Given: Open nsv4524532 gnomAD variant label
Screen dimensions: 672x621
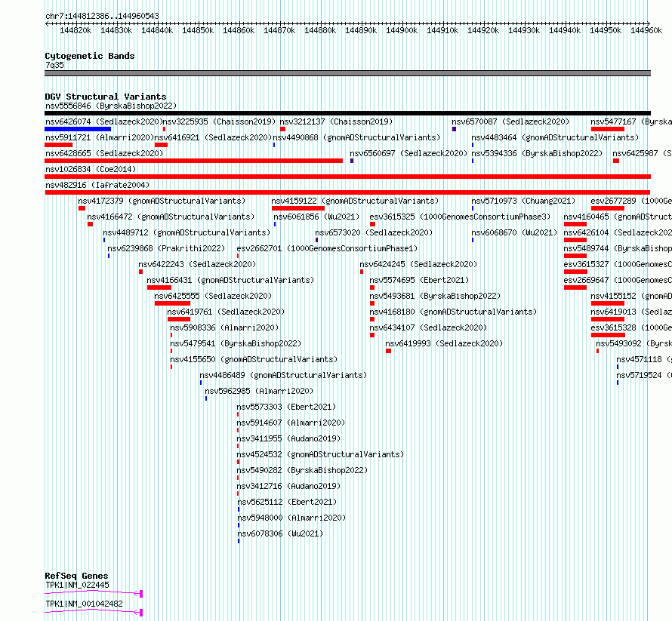Looking at the screenshot, I should coord(320,454).
